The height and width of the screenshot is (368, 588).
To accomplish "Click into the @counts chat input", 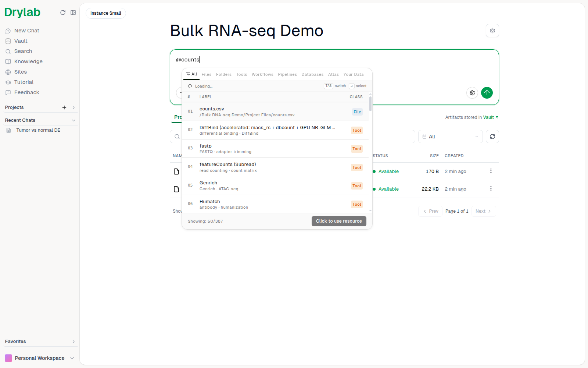I will click(x=334, y=60).
